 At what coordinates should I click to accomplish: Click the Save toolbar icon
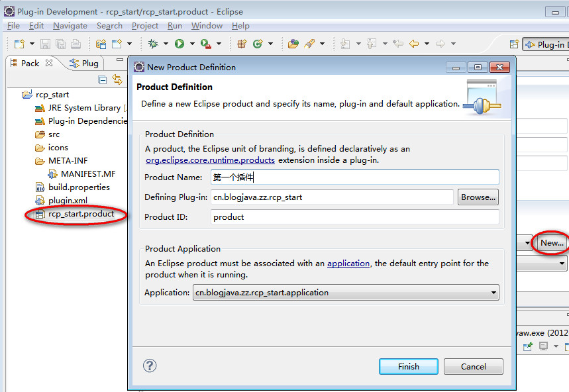(45, 44)
